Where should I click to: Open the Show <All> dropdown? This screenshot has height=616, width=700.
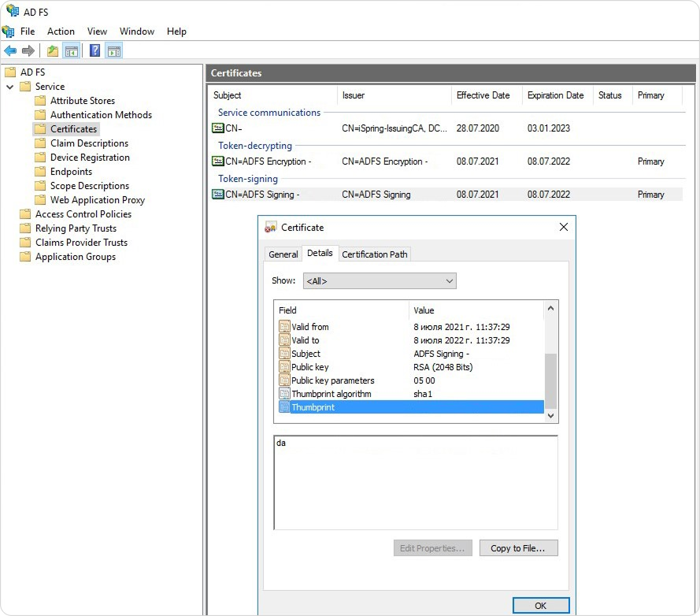[380, 281]
